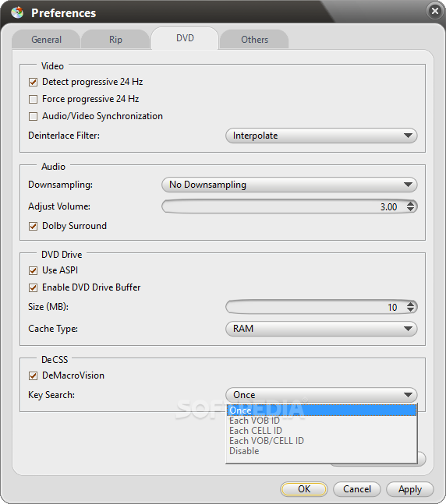Uncheck Use ASPI

[x=34, y=270]
